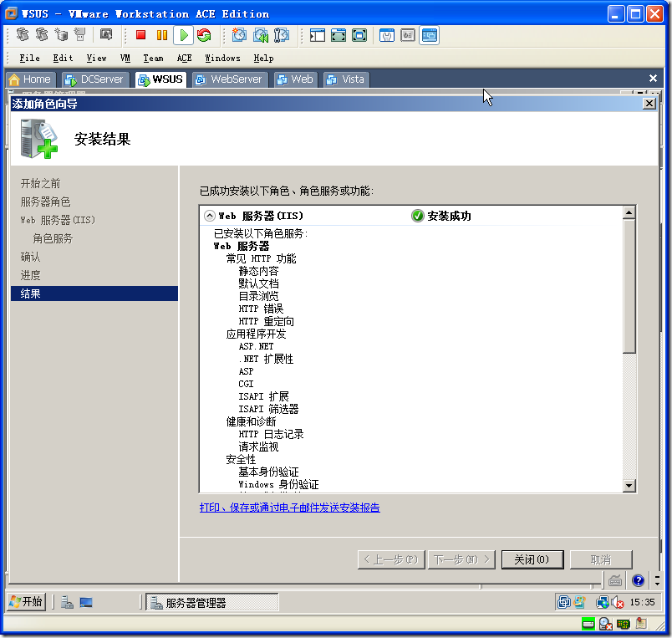Image resolution: width=672 pixels, height=638 pixels.
Task: Click the muted volume tray icon
Action: [x=618, y=603]
